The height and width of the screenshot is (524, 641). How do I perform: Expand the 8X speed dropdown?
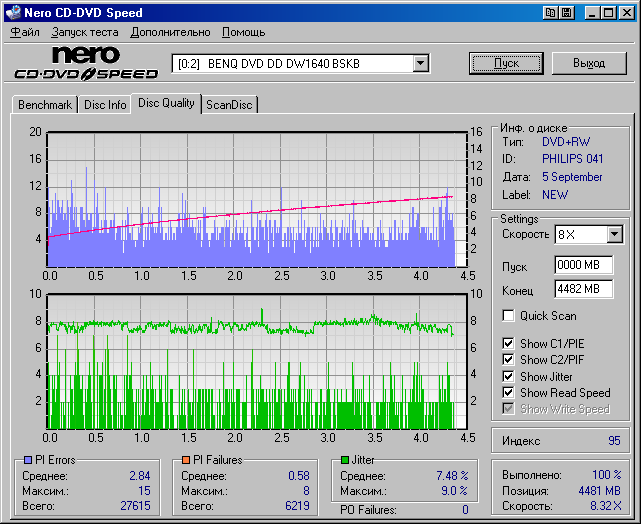click(x=614, y=234)
